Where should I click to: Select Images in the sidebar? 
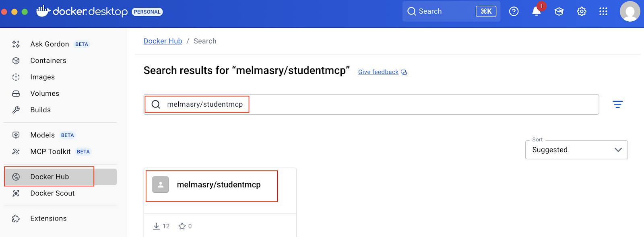(42, 77)
